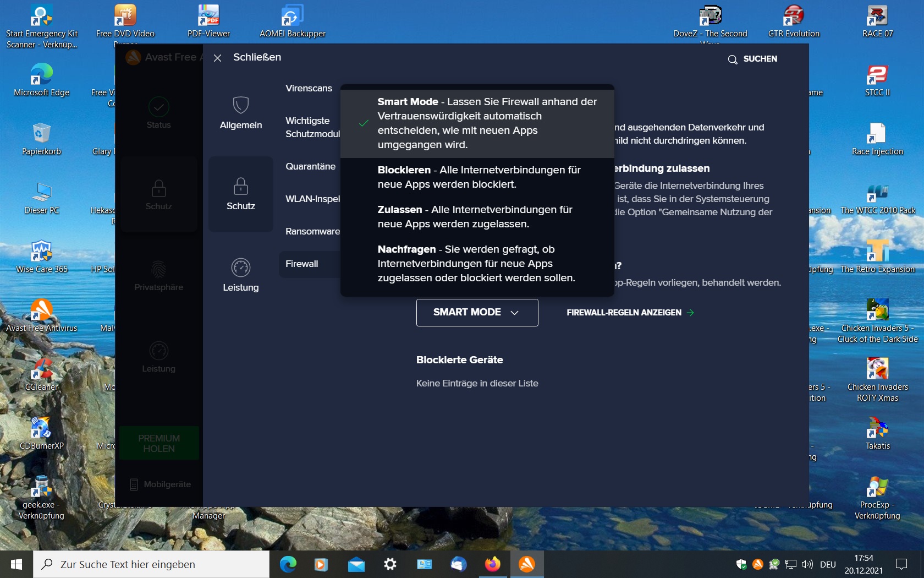Switch to Schutz settings category
Image resolution: width=924 pixels, height=578 pixels.
(241, 194)
